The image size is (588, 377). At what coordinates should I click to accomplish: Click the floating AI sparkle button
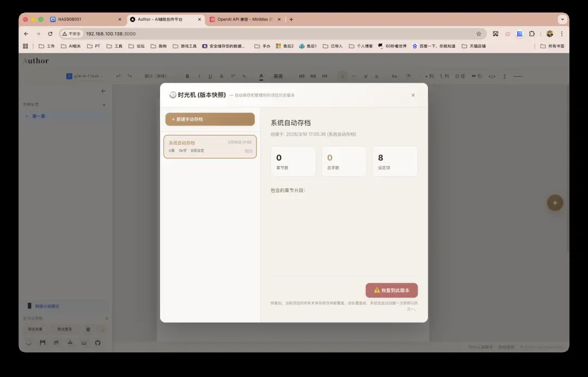555,203
